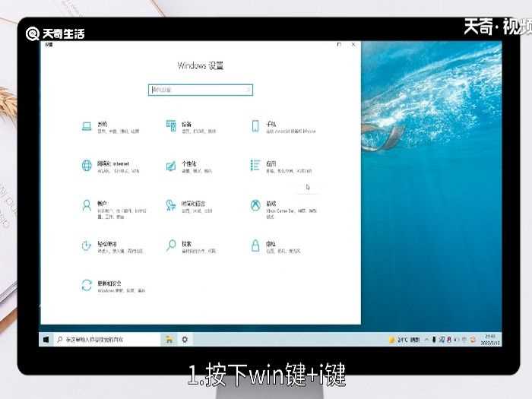Open File Explorer from the taskbar

[x=169, y=339]
